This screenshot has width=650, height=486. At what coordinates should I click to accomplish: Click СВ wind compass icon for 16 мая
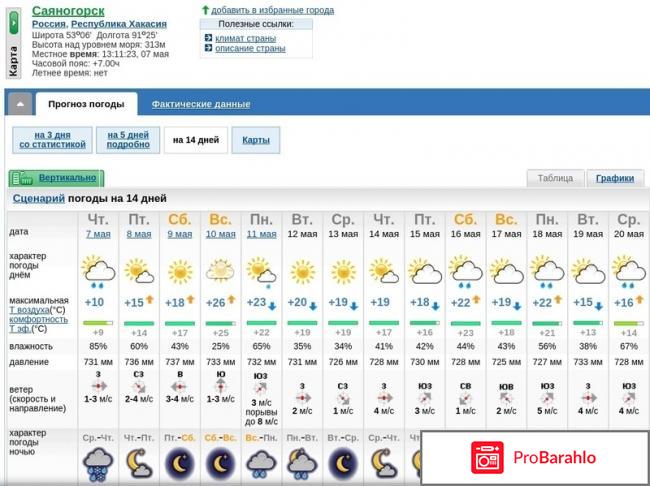click(465, 399)
